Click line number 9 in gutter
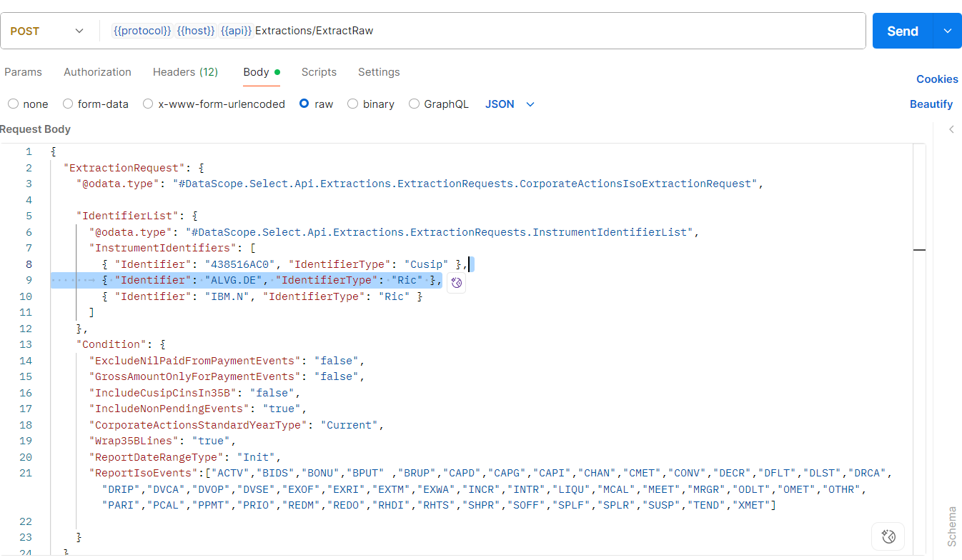This screenshot has width=962, height=560. click(x=29, y=280)
